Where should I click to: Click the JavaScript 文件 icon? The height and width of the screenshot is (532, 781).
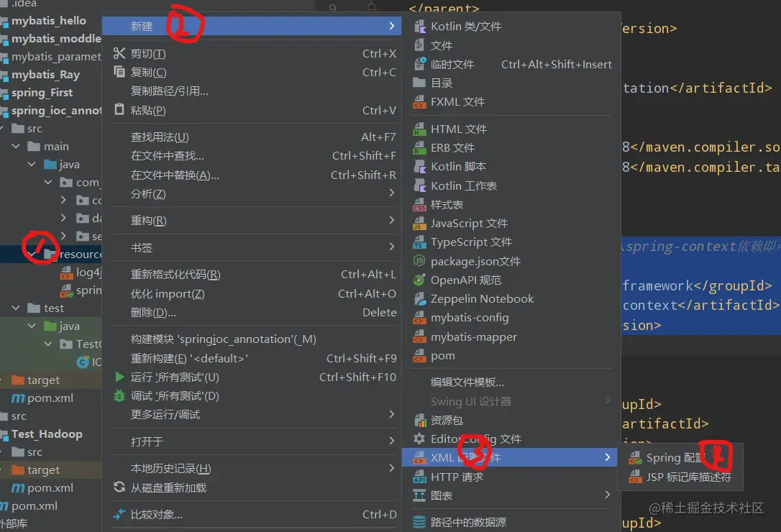click(420, 223)
